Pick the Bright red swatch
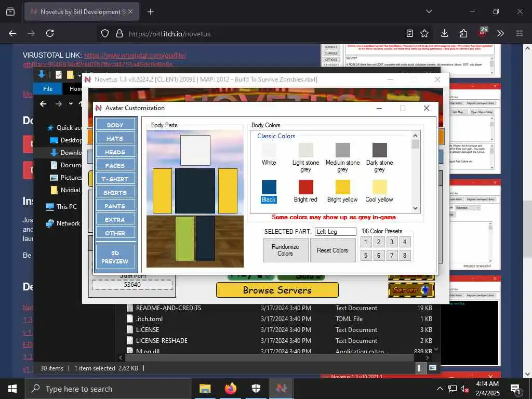532x399 pixels. (x=305, y=187)
